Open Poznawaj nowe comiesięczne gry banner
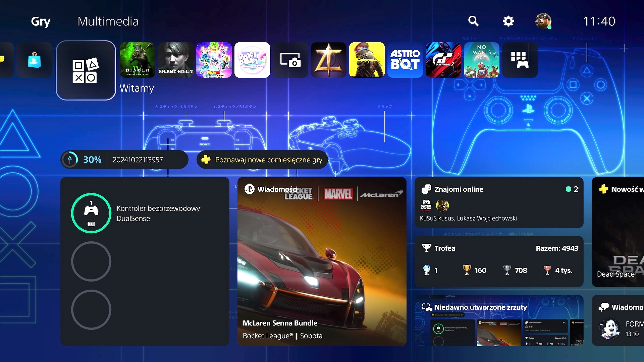644x362 pixels. 262,160
